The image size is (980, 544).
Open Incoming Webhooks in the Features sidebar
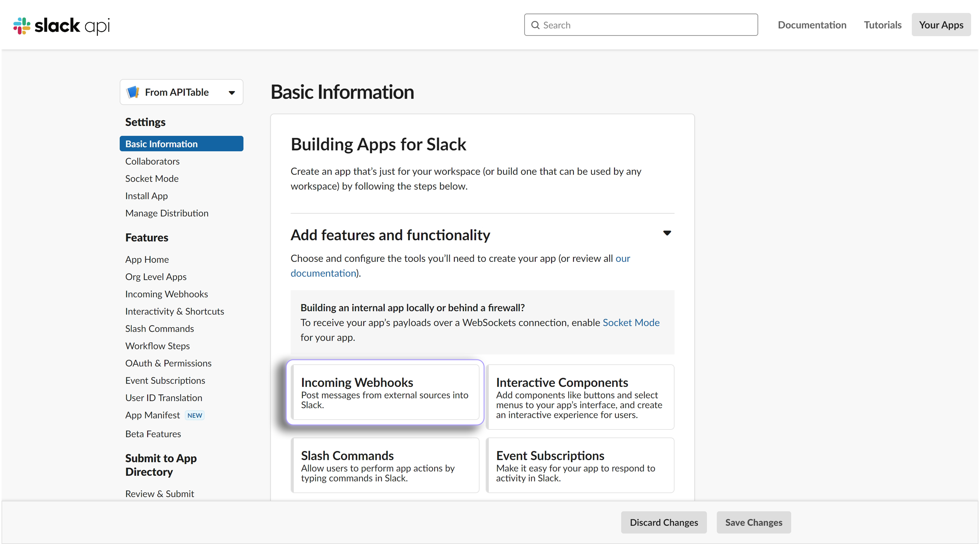[x=166, y=294]
